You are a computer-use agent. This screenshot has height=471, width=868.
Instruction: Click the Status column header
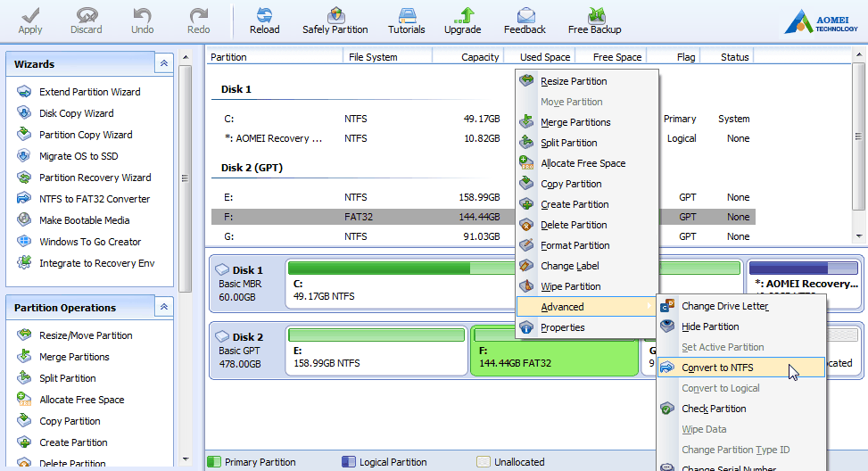coord(728,57)
